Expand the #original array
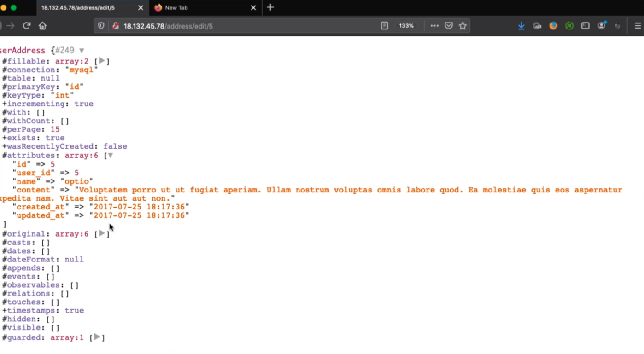Image resolution: width=644 pixels, height=354 pixels. tap(102, 234)
